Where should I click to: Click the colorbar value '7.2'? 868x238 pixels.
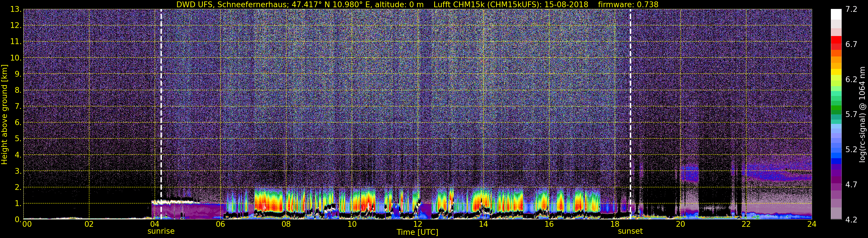click(851, 9)
